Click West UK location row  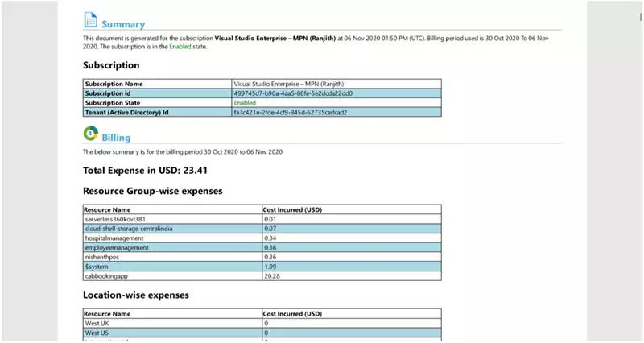(262, 324)
